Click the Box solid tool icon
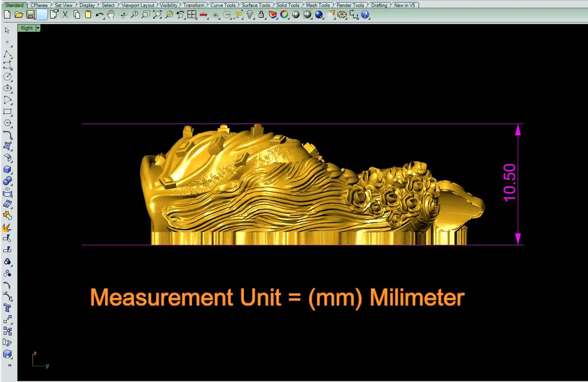588x382 pixels. [x=7, y=170]
